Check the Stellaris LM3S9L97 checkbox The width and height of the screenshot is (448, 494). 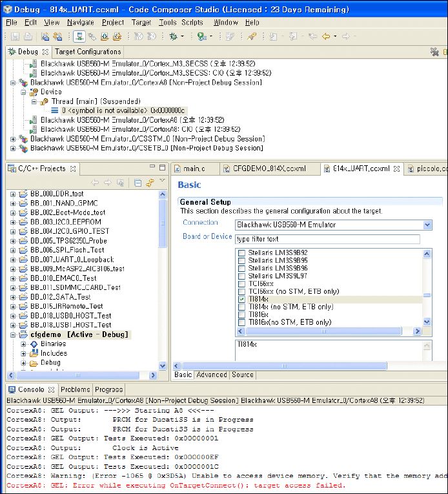click(x=241, y=276)
